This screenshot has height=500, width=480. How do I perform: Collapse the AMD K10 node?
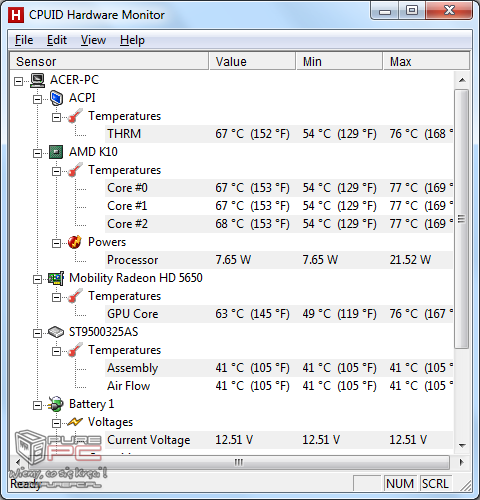[37, 153]
